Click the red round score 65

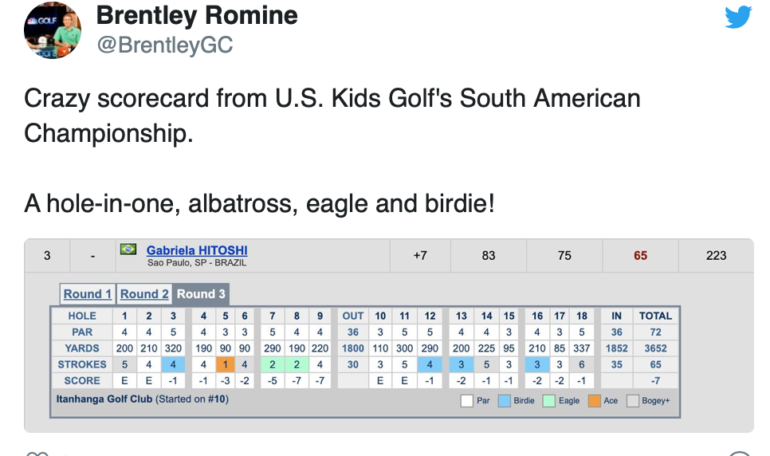coord(640,256)
